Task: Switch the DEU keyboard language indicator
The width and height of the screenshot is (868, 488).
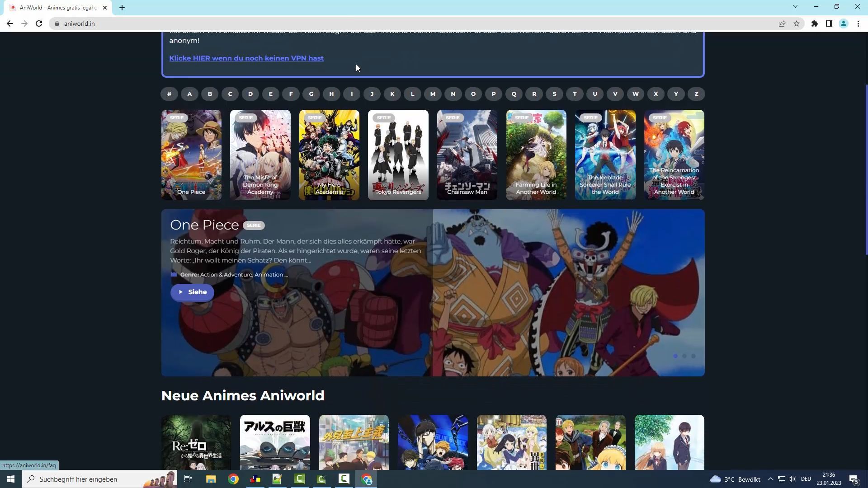Action: point(806,479)
